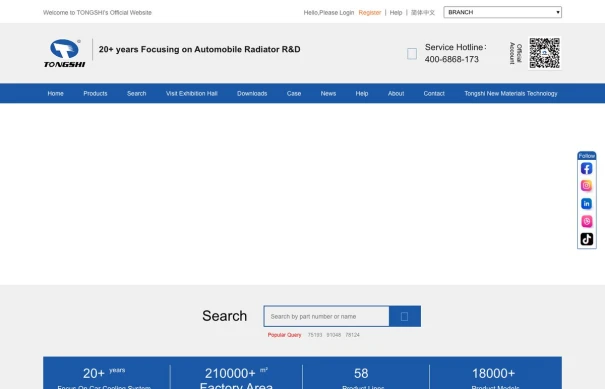
Task: Click the Popular Query label
Action: (x=284, y=335)
